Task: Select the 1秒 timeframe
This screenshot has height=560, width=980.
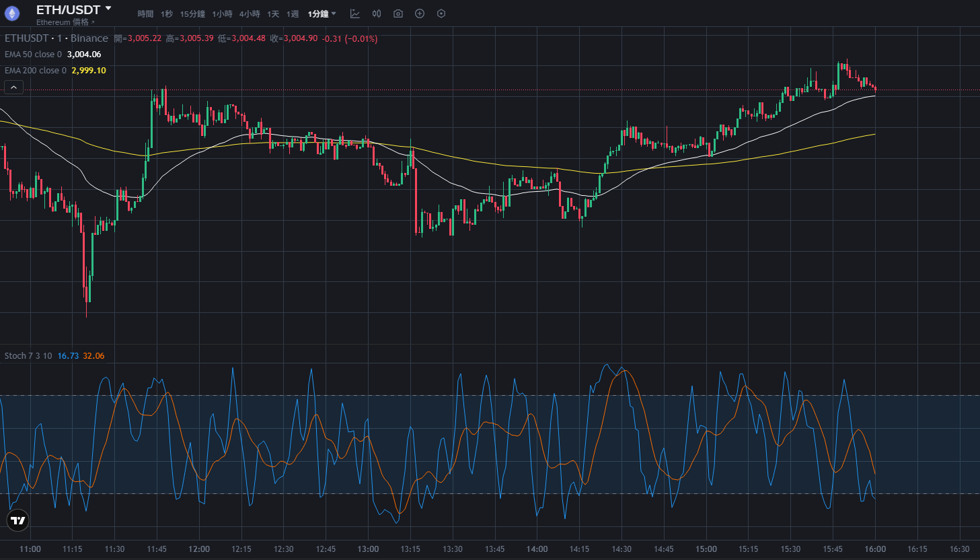Action: (167, 14)
